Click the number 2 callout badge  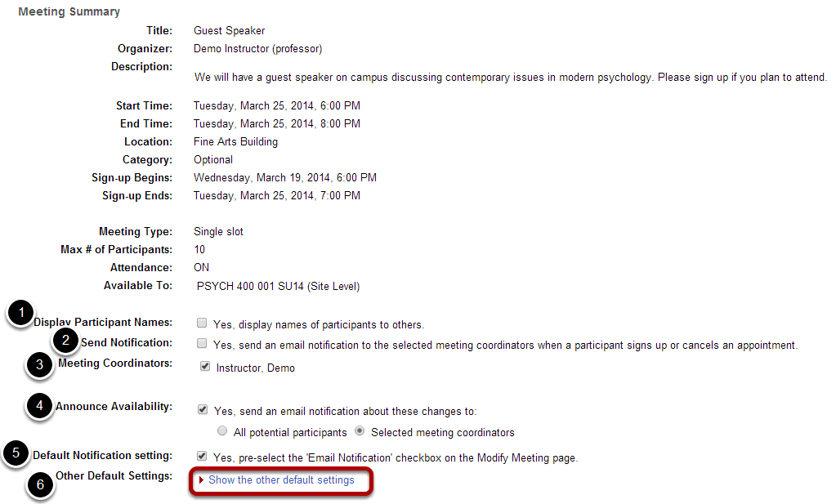pos(65,340)
